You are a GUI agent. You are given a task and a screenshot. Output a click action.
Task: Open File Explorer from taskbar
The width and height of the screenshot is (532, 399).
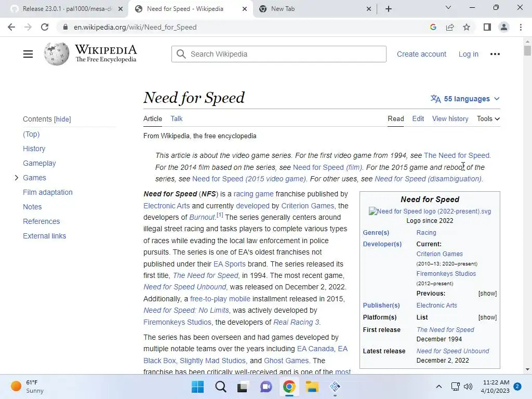[312, 387]
